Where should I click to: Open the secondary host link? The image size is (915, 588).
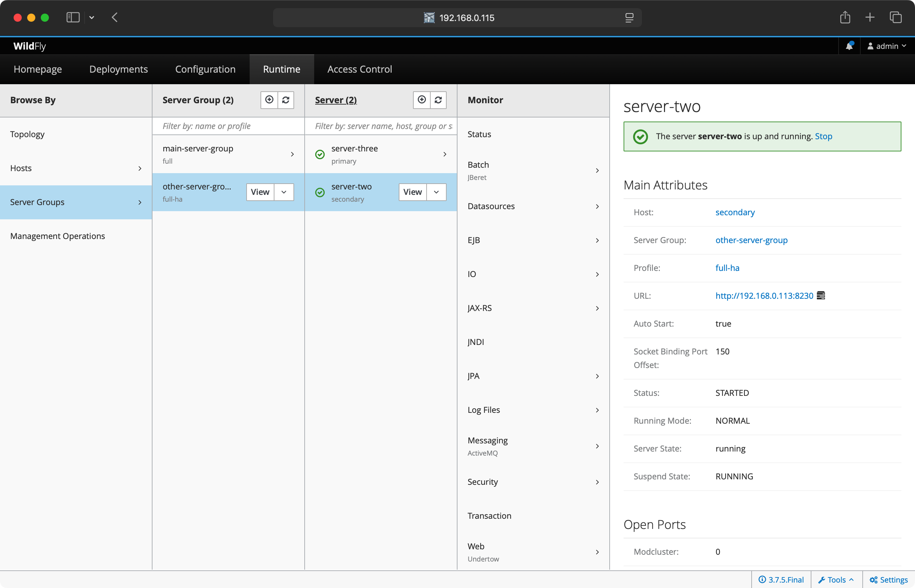point(735,212)
